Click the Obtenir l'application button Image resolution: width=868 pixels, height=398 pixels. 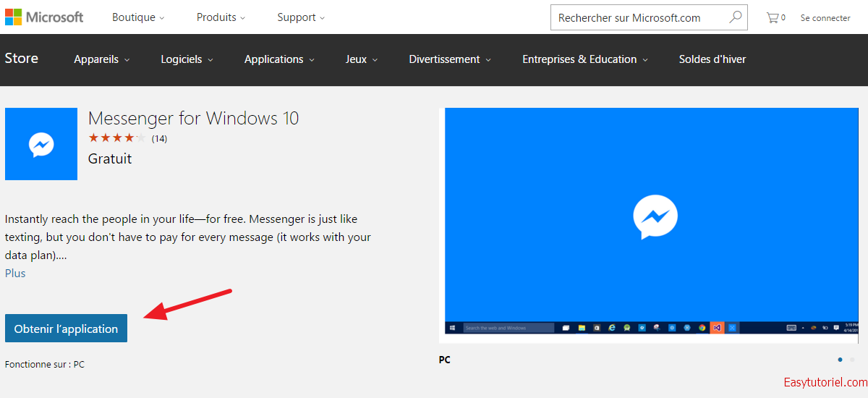[66, 329]
